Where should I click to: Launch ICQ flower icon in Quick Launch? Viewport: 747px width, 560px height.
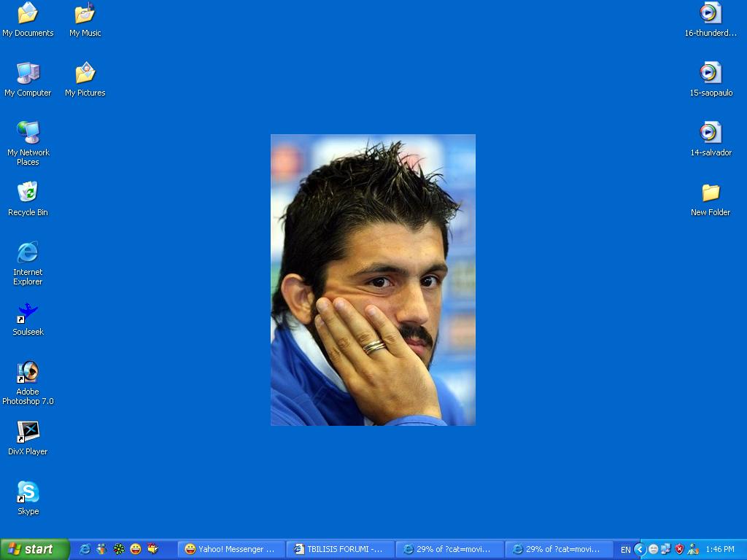pos(119,549)
